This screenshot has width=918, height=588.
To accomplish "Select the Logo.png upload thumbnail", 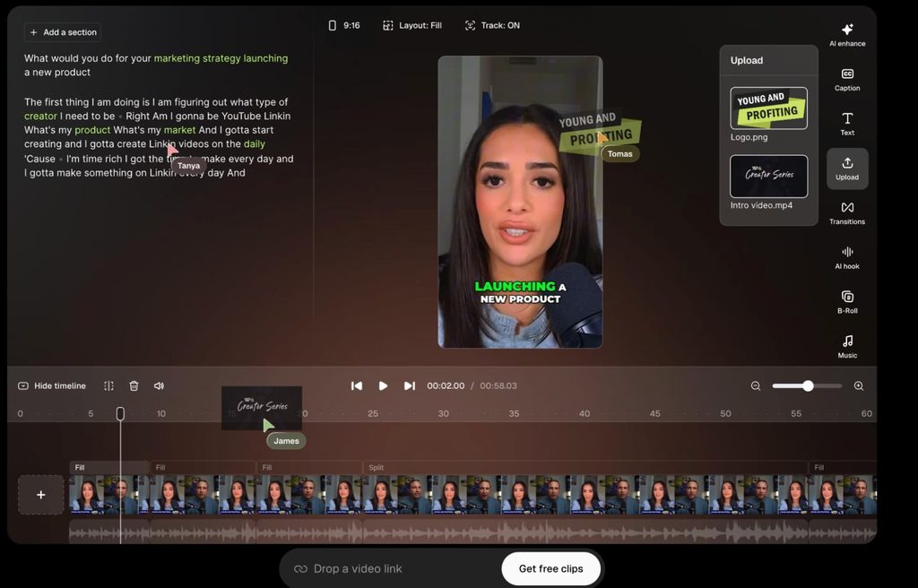I will [x=768, y=108].
